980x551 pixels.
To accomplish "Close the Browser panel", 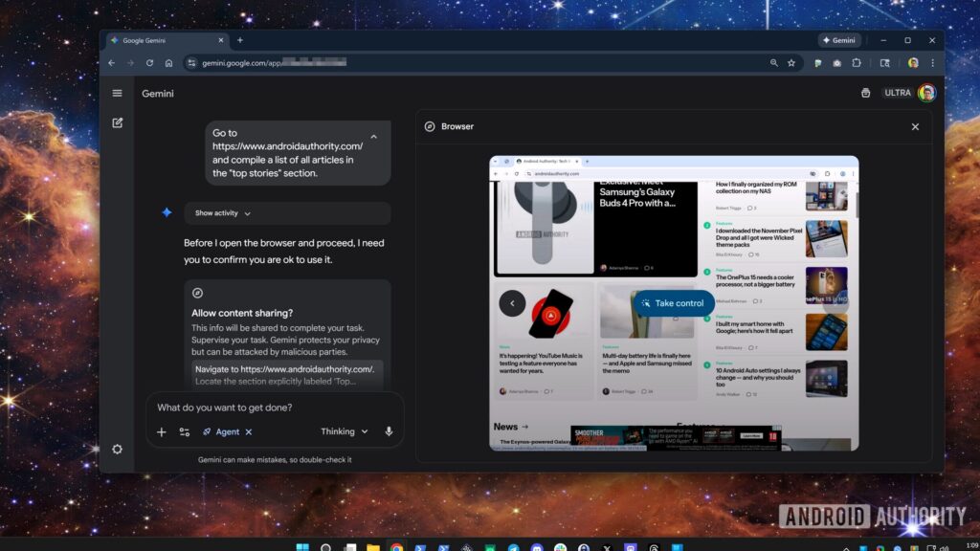I will pyautogui.click(x=915, y=127).
